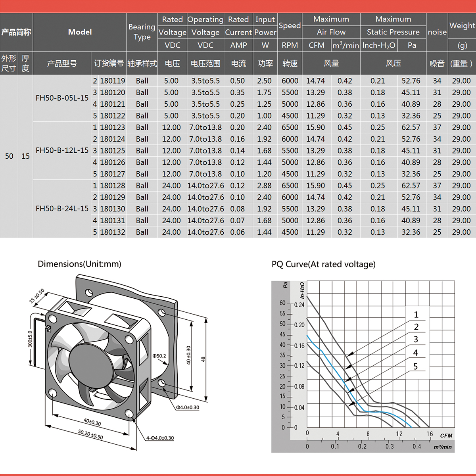Click the "电压范围" subheader
The width and height of the screenshot is (476, 476).
click(x=205, y=63)
